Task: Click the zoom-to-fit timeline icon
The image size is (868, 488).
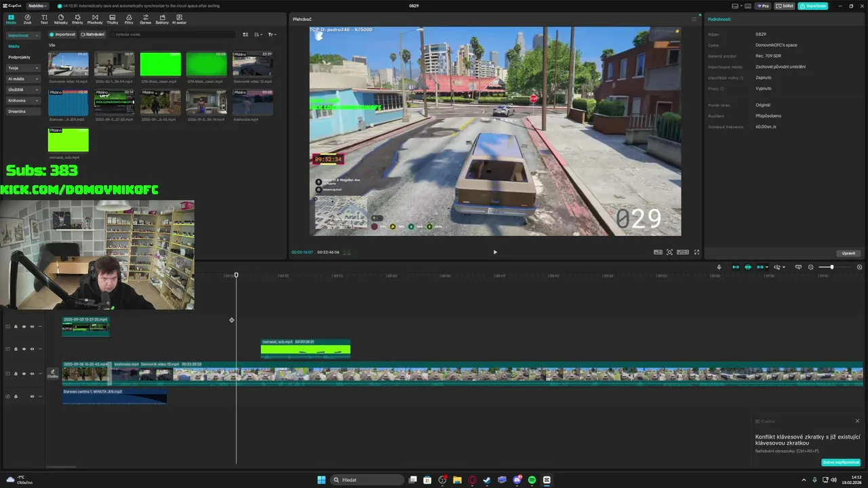Action: [x=798, y=267]
